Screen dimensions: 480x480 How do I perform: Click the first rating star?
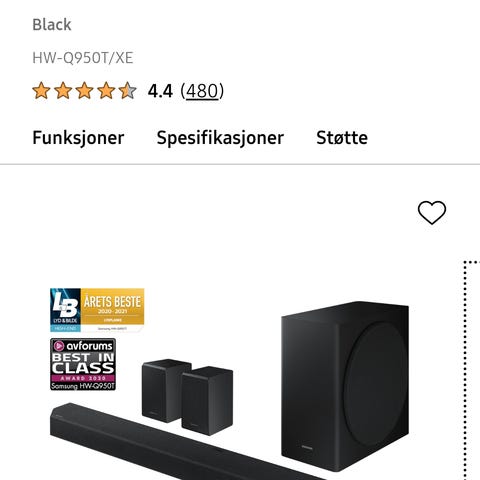point(41,91)
